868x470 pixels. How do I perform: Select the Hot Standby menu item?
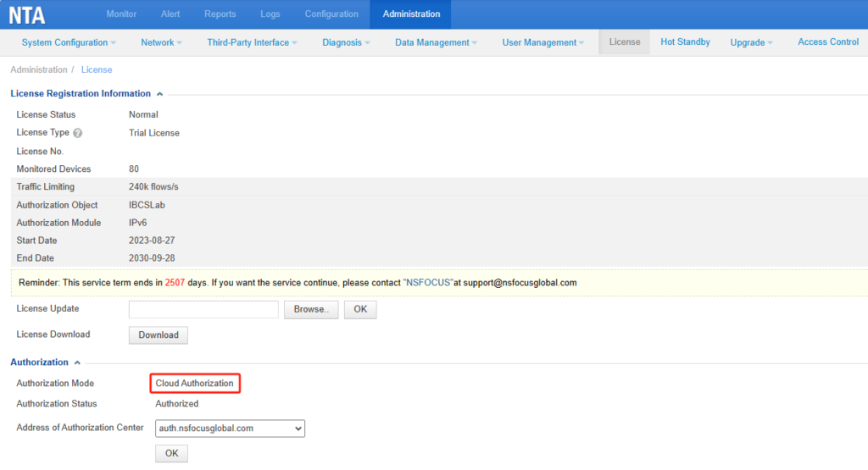pos(685,42)
